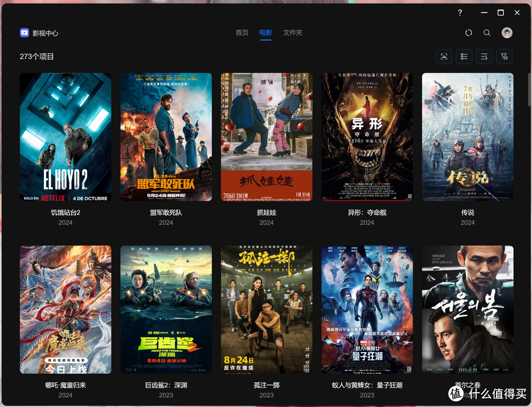Open the 盟军敢死队 movie poster
Screen dimensions: 532x407
pyautogui.click(x=166, y=137)
